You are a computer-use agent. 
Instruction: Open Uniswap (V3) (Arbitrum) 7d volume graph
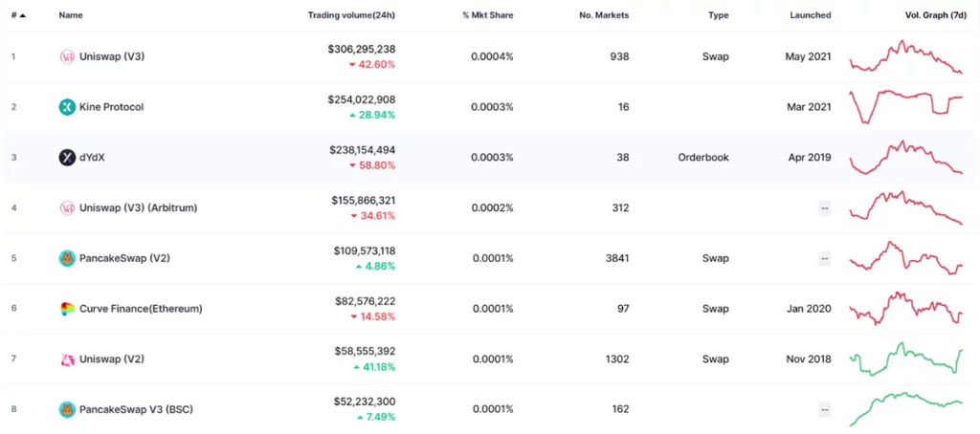(x=905, y=208)
